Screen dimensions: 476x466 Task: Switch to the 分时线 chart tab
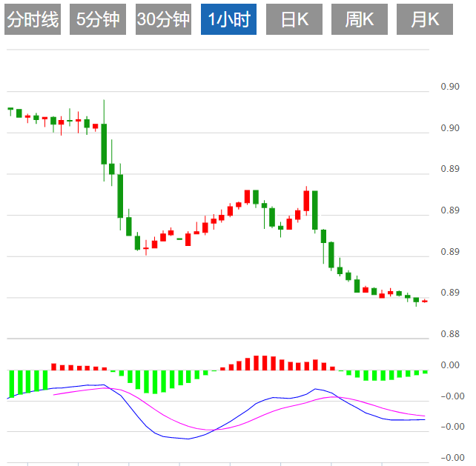pos(33,19)
